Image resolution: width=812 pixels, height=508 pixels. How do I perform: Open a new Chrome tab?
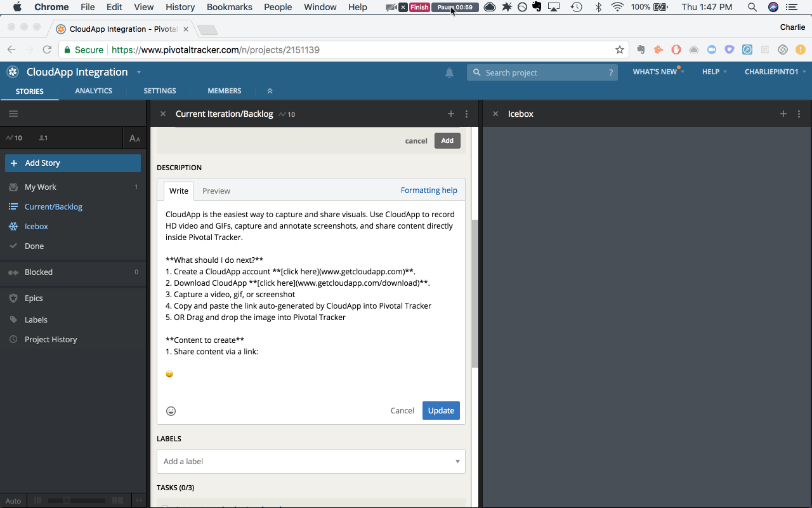click(207, 30)
